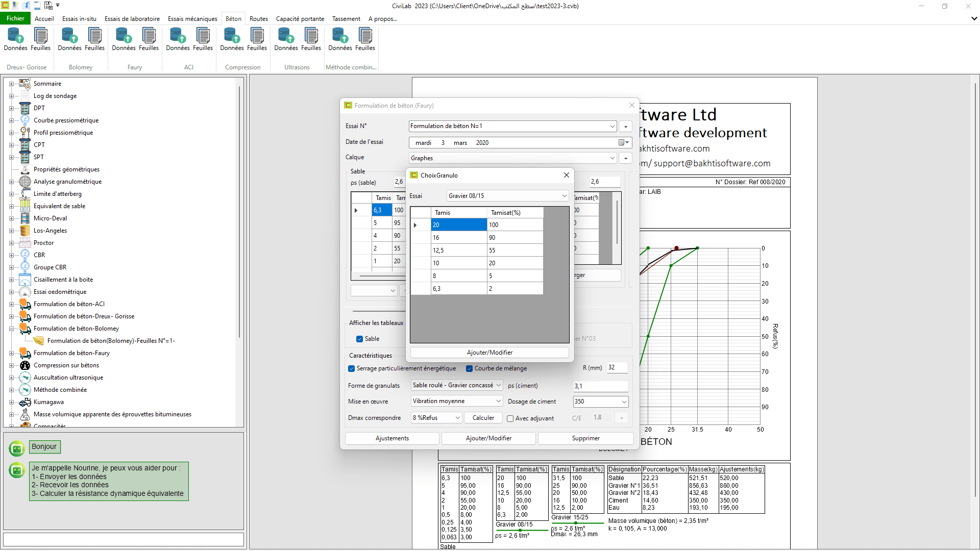
Task: Open Données in Faury group
Action: click(x=124, y=40)
